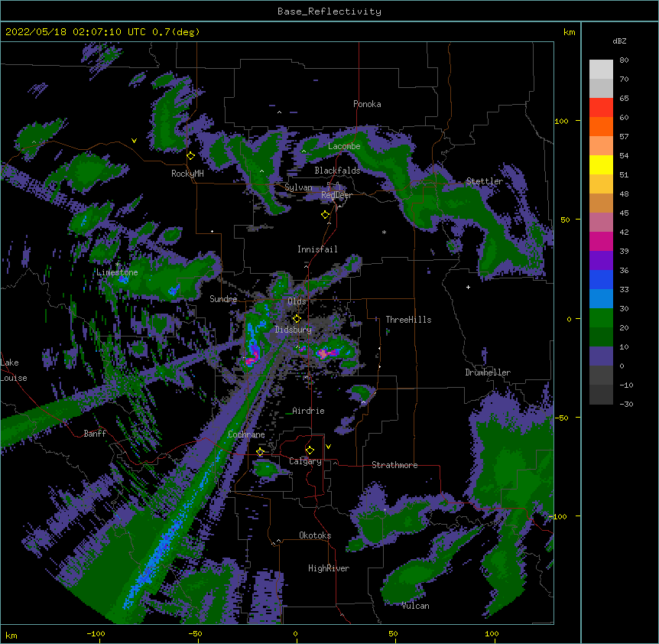Select the Vulcan label
The width and height of the screenshot is (659, 644).
[x=415, y=606]
